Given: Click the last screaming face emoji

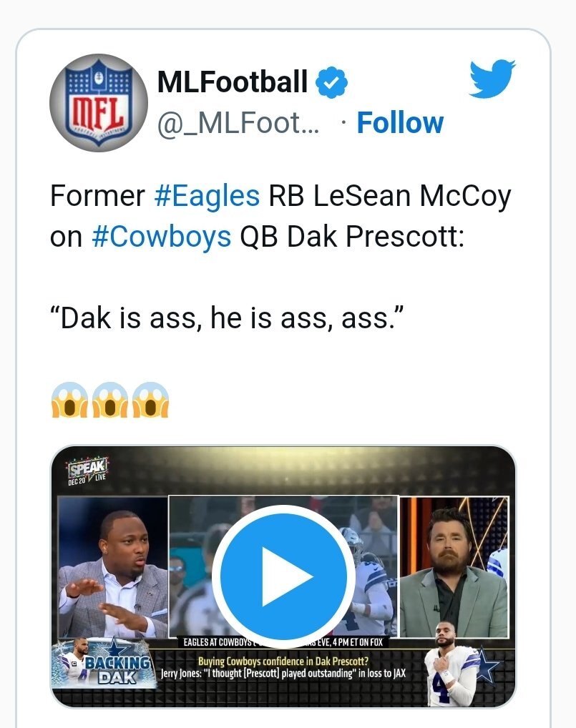Looking at the screenshot, I should click(150, 400).
